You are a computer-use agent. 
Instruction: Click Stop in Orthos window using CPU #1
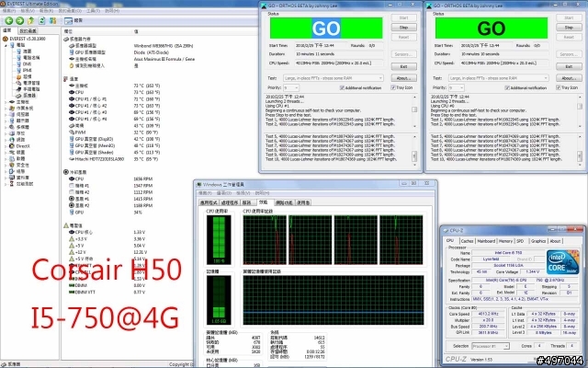tap(404, 28)
